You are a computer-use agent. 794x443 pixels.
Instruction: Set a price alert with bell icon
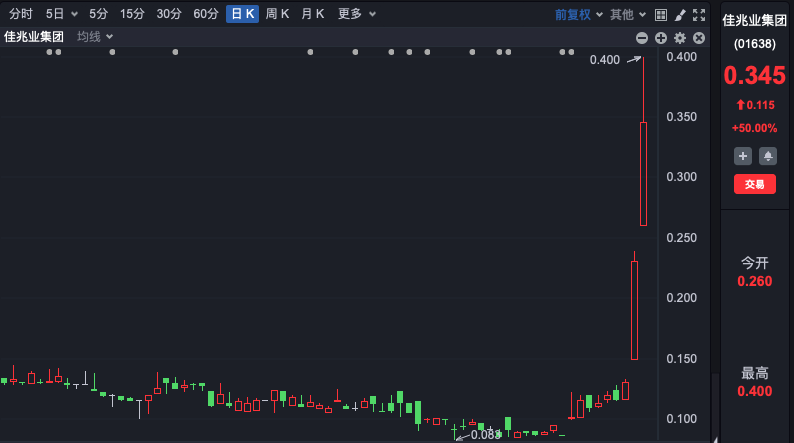[x=768, y=156]
